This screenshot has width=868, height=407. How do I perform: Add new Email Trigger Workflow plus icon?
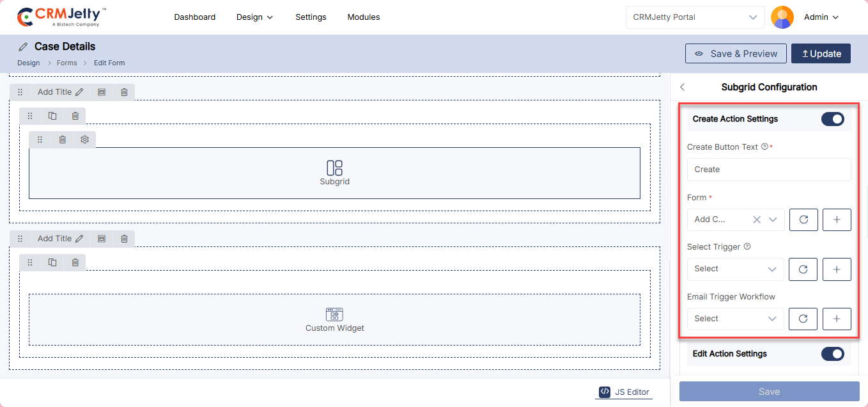(x=837, y=319)
